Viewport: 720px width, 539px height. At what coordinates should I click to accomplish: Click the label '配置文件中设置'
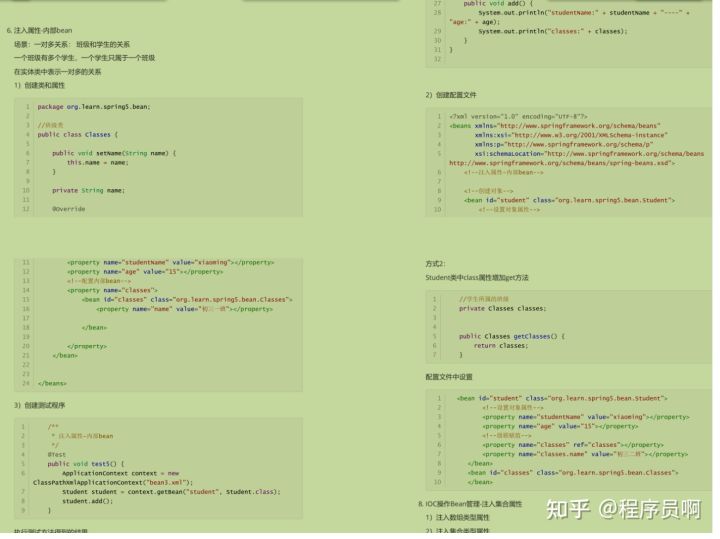[x=449, y=377]
